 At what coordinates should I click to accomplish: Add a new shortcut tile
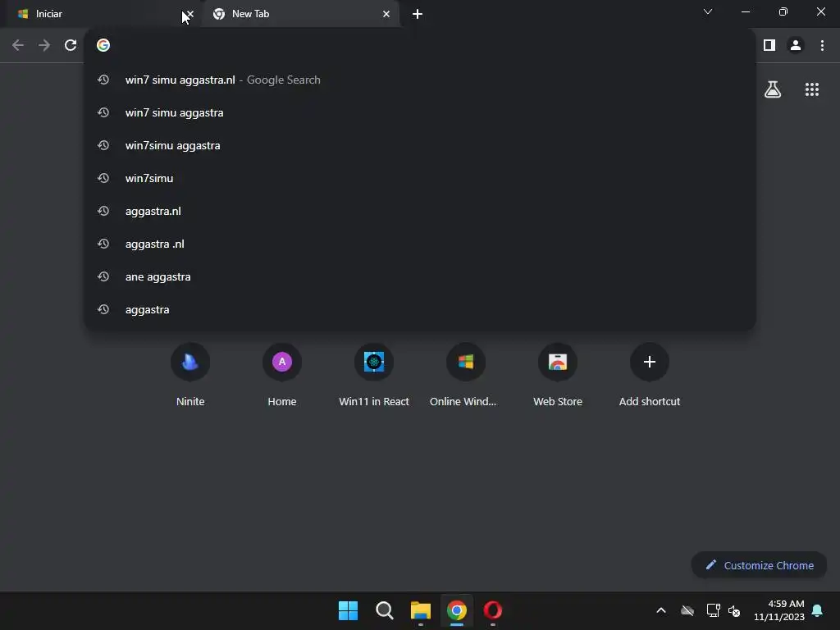click(650, 375)
